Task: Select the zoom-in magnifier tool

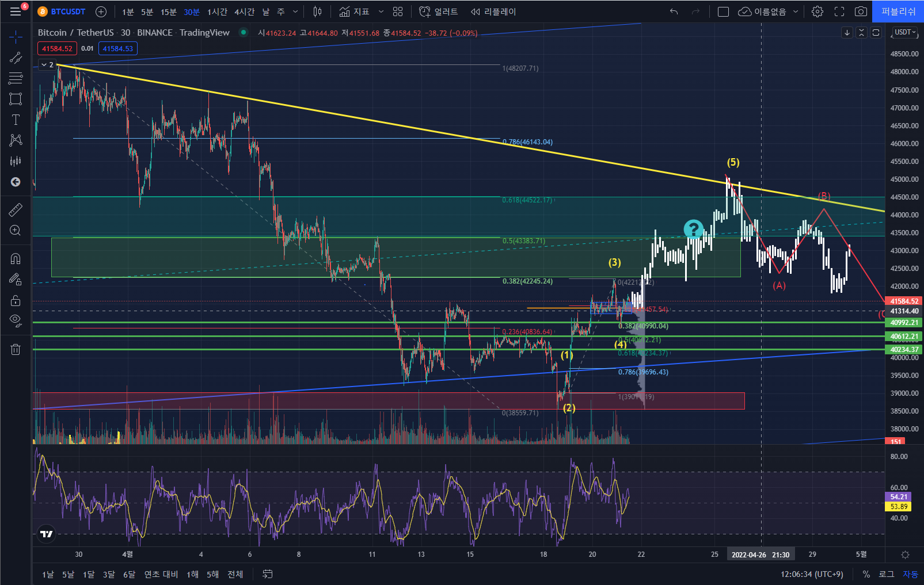Action: click(x=16, y=230)
